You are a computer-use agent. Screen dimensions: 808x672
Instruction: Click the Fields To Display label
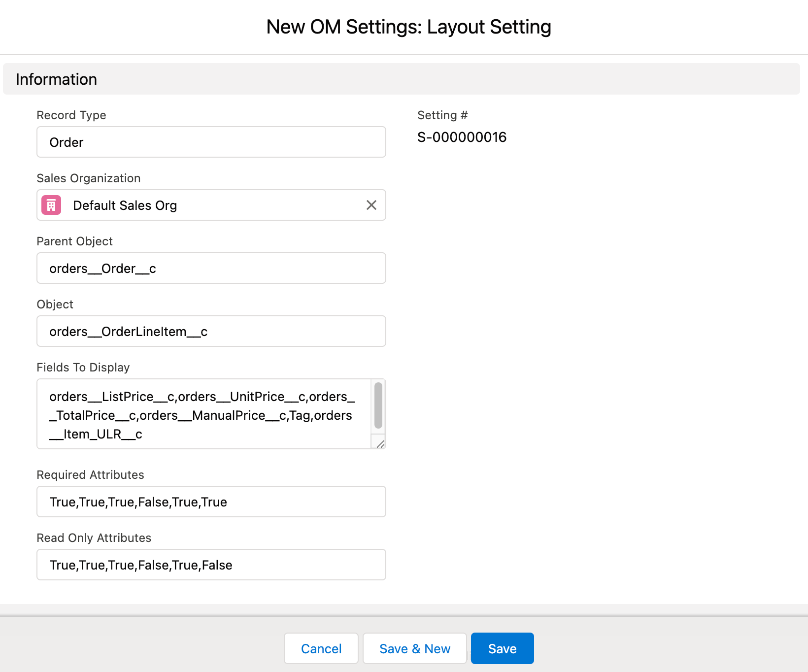(x=83, y=368)
